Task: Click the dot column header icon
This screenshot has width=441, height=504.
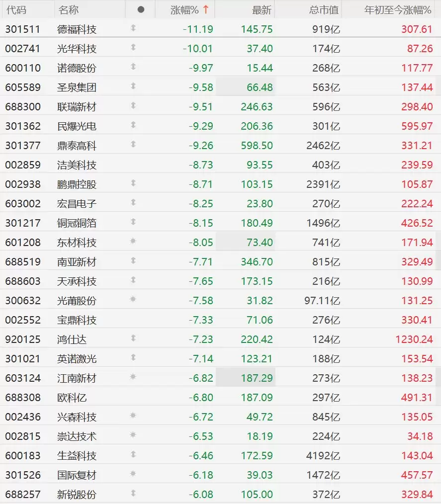Action: click(x=141, y=9)
